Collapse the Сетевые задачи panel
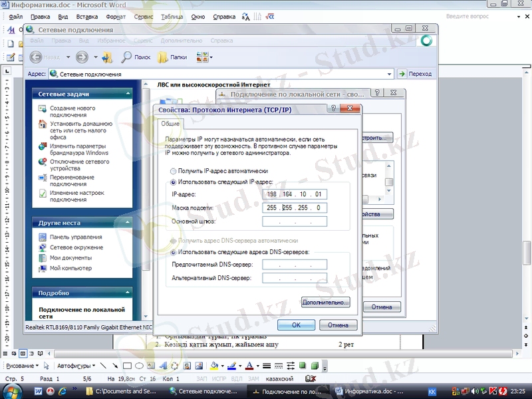The image size is (532, 399). (x=132, y=94)
